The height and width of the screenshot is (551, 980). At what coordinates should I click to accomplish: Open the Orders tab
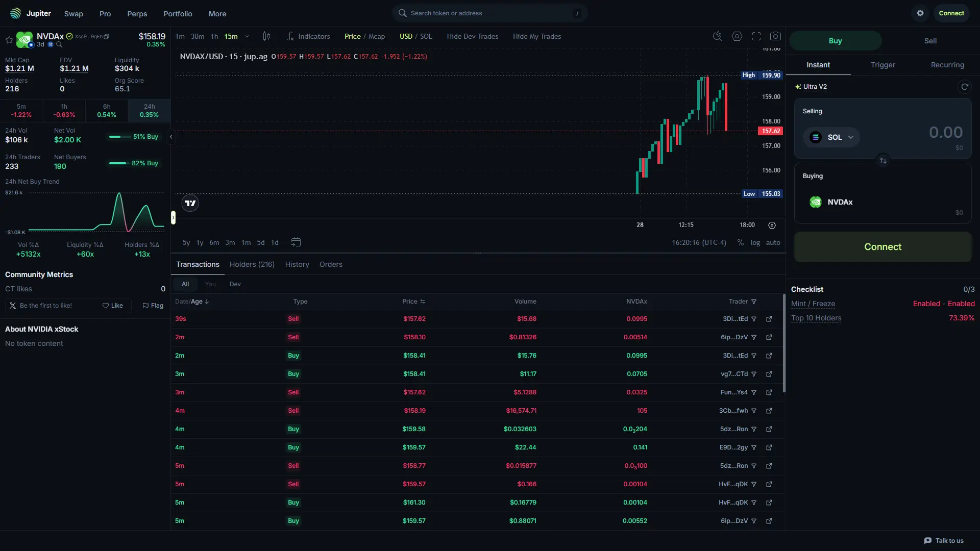(x=331, y=264)
